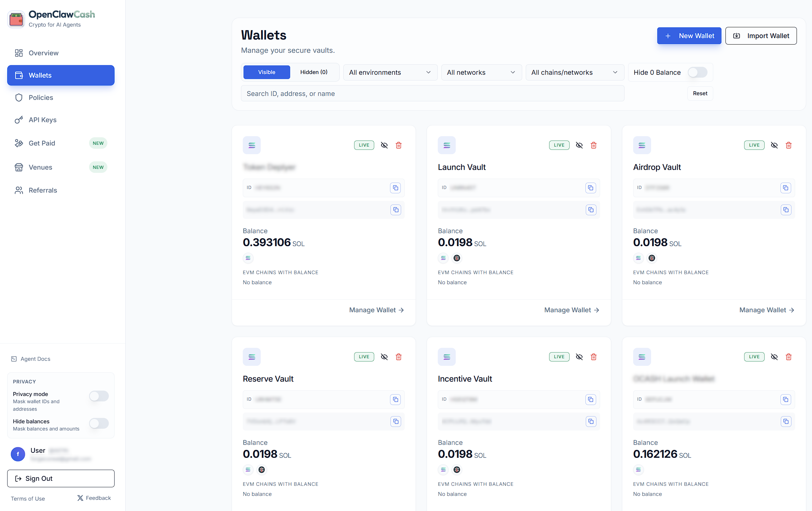The height and width of the screenshot is (511, 812).
Task: Turn on the Hide balances switch
Action: click(x=99, y=423)
